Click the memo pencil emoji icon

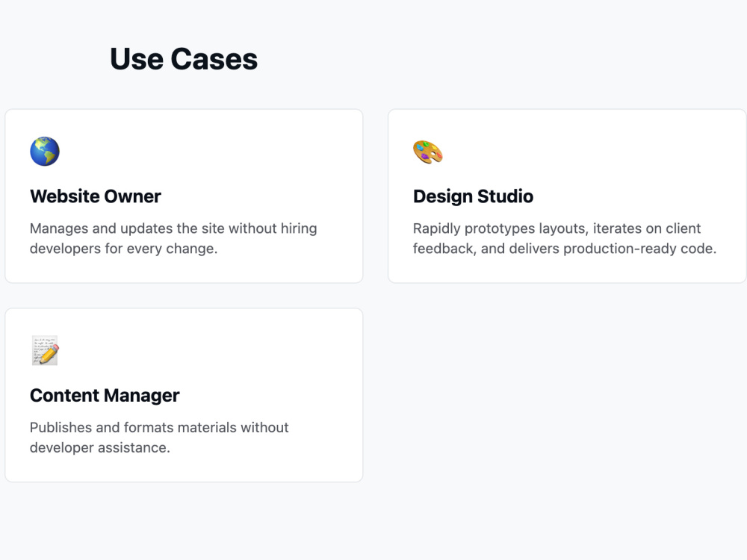coord(45,350)
